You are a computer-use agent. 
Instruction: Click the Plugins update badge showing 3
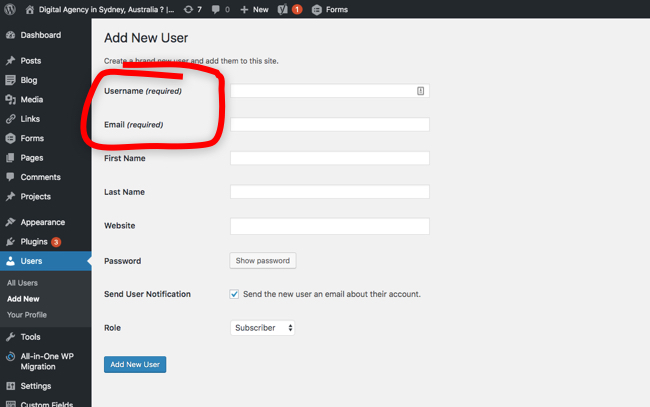click(x=56, y=242)
